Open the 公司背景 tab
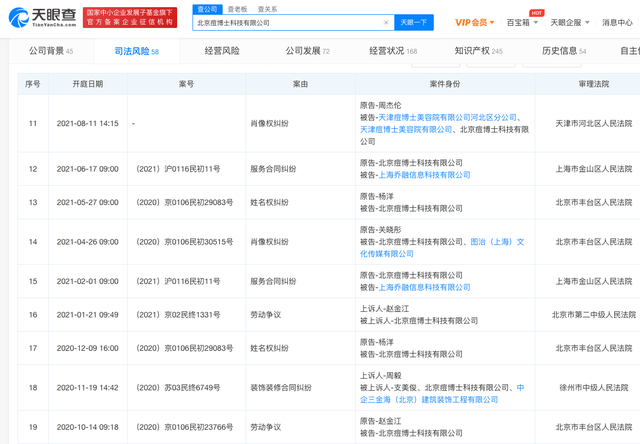The width and height of the screenshot is (640, 444). tap(51, 51)
